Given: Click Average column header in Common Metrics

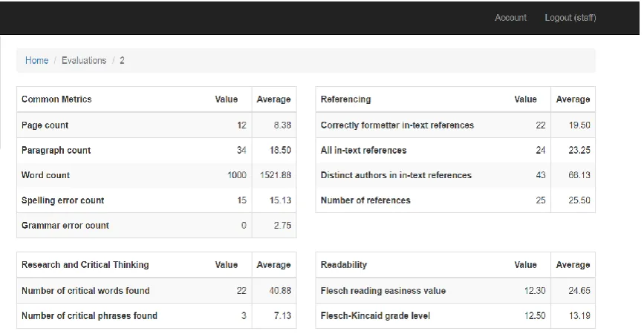Looking at the screenshot, I should (273, 99).
